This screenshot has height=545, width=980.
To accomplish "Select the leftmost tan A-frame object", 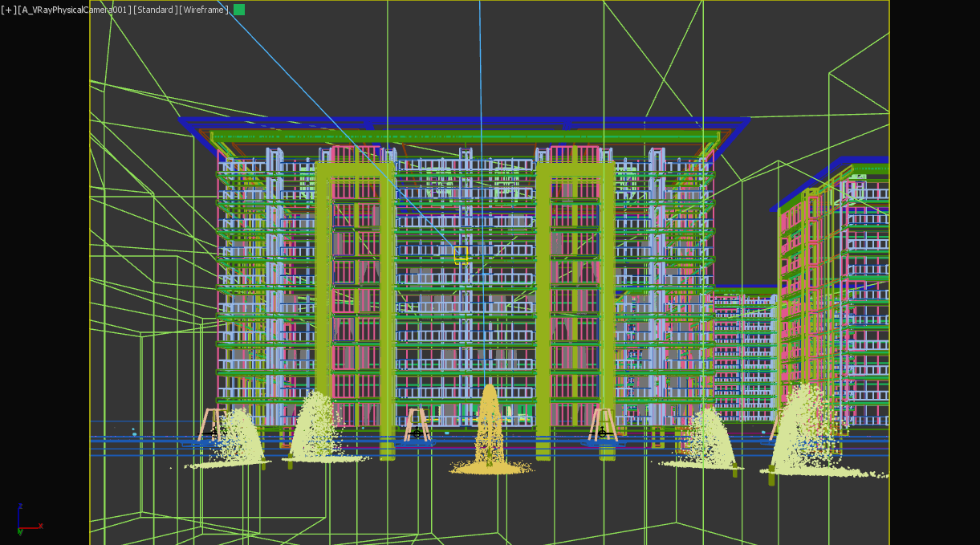I will pyautogui.click(x=212, y=424).
